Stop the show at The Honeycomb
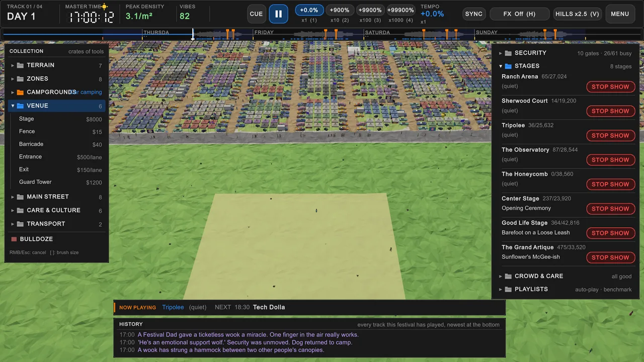This screenshot has height=362, width=644. tap(610, 185)
